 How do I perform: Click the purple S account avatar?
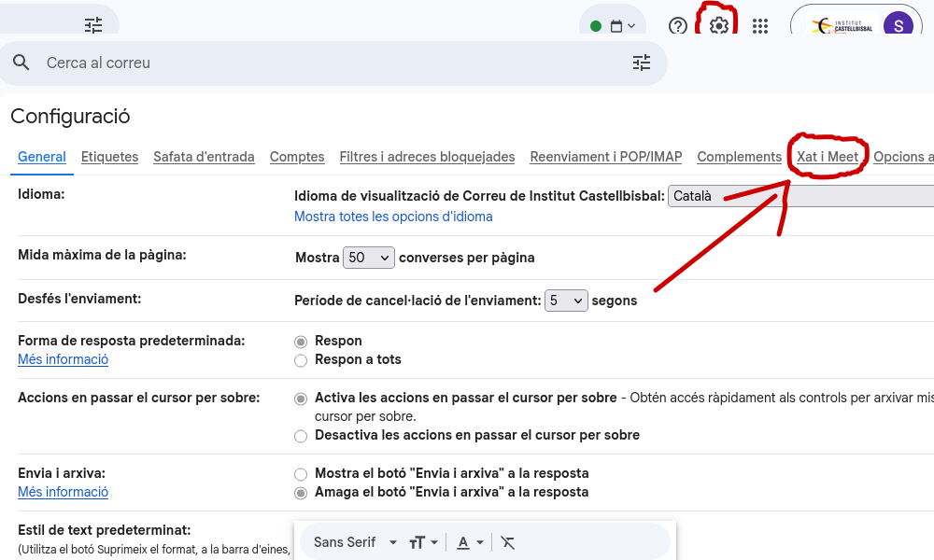coord(898,26)
